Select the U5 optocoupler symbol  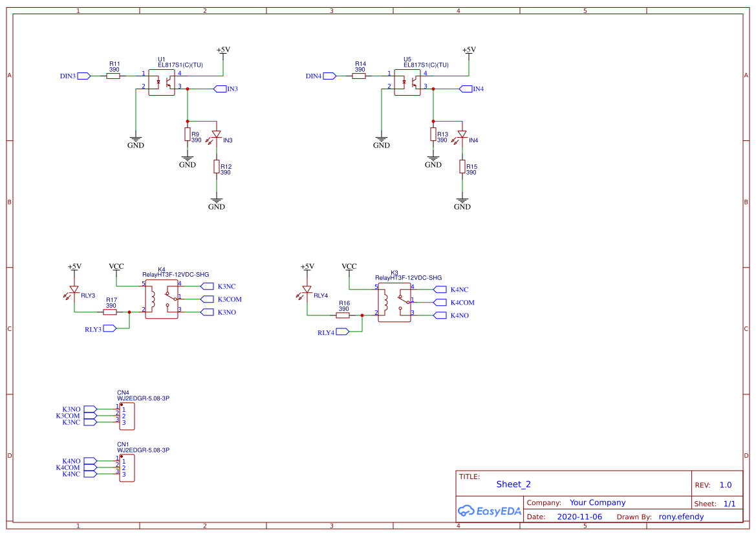pos(409,81)
